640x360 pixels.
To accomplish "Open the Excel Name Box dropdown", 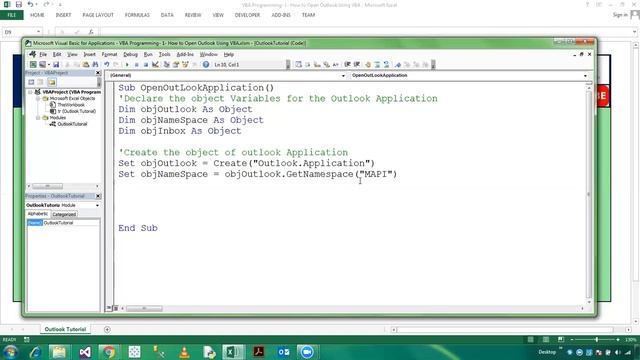I will click(38, 31).
